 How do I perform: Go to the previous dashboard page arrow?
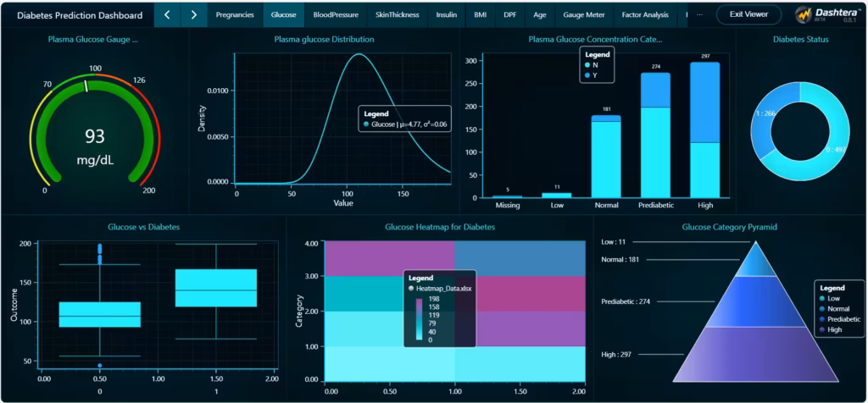[168, 15]
